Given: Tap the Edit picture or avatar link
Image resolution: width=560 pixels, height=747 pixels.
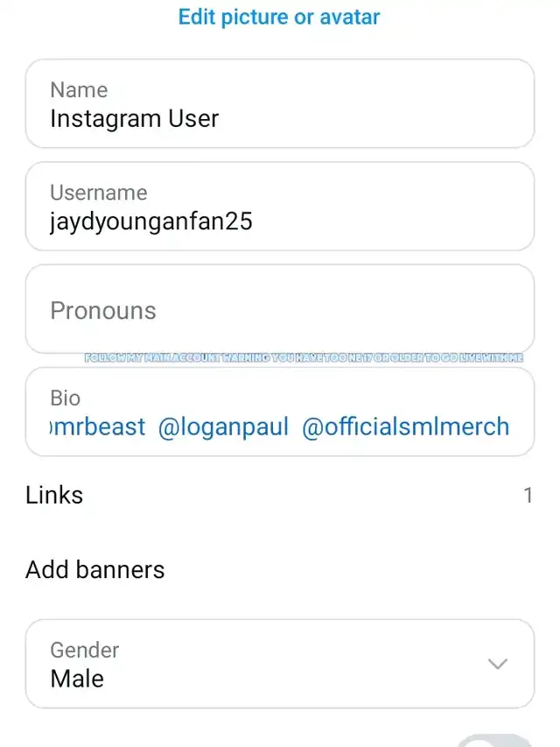Looking at the screenshot, I should click(x=279, y=17).
